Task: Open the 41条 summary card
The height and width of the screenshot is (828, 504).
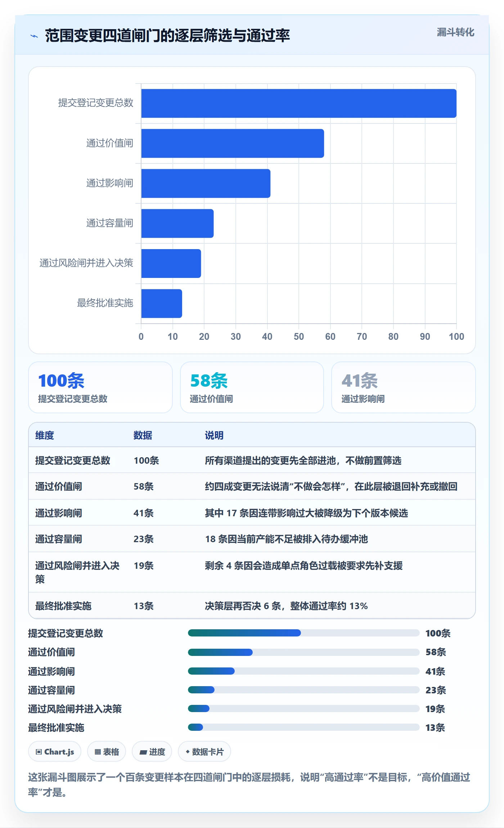Action: point(404,387)
